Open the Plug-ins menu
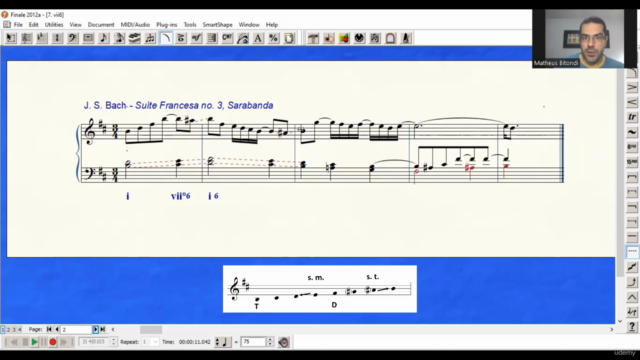The height and width of the screenshot is (360, 640). 167,25
